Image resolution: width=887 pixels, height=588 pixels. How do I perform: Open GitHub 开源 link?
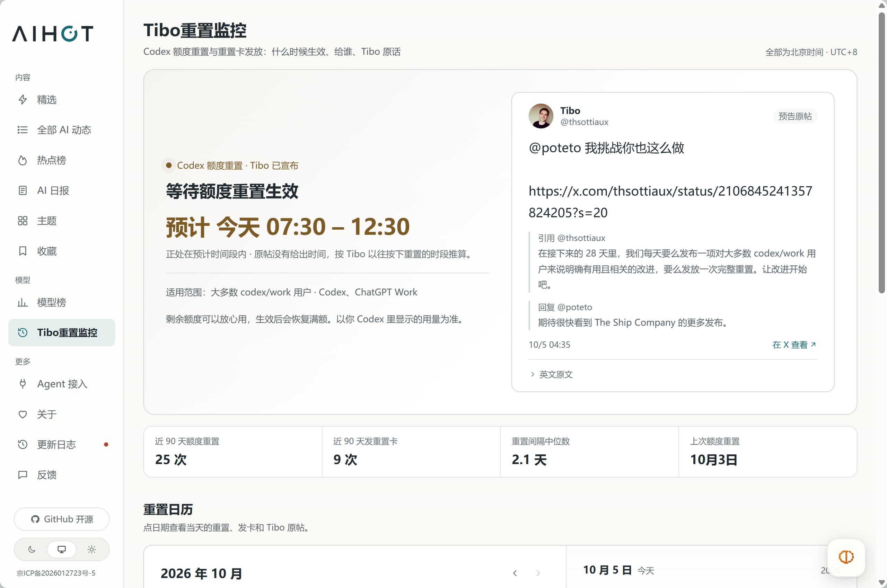62,519
